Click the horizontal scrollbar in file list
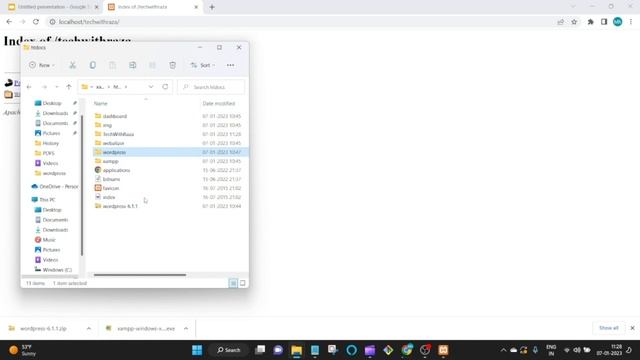This screenshot has height=360, width=640. (140, 275)
